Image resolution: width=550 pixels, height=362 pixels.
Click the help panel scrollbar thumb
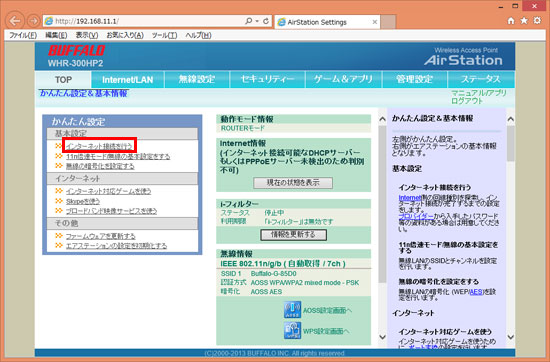[511, 143]
